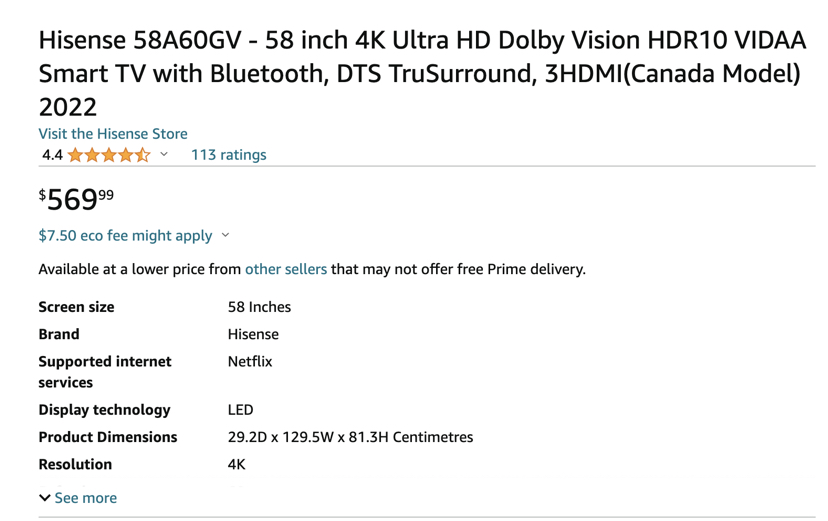The height and width of the screenshot is (521, 828).
Task: Click the Supported internet services label
Action: coord(105,372)
